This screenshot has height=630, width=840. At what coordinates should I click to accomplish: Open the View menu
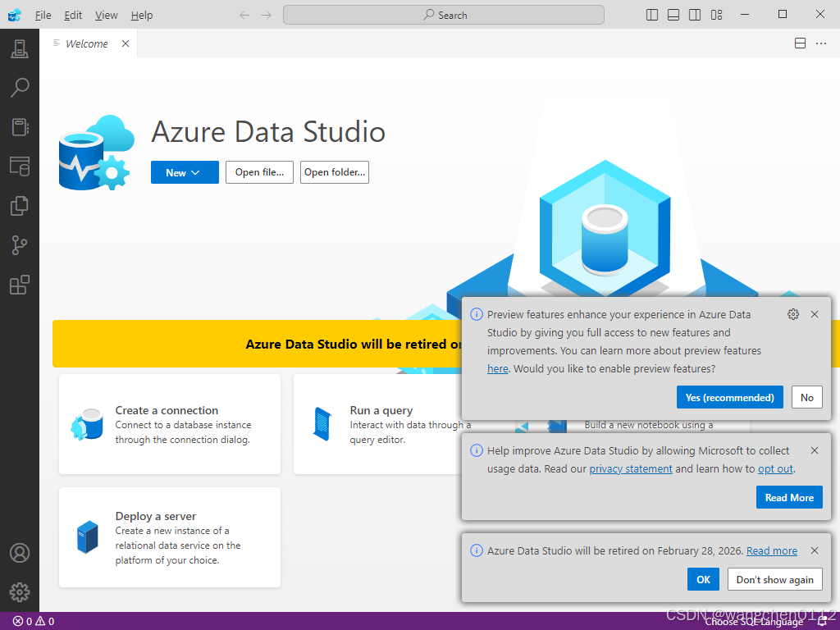(107, 15)
